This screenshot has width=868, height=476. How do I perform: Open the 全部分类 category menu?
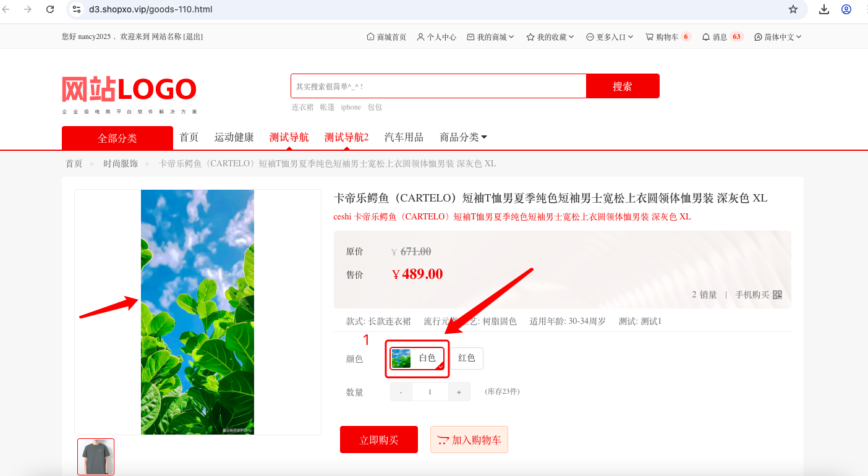117,138
